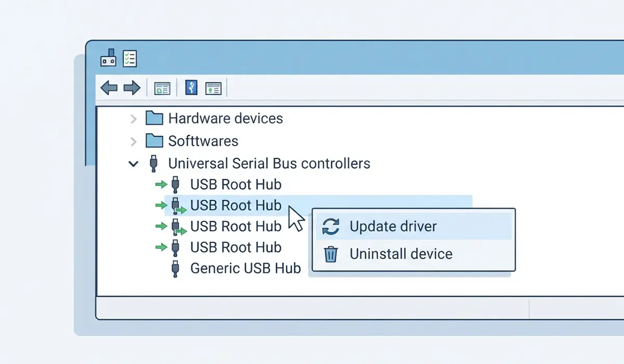Click the rightmost toolbar window icon
Image resolution: width=624 pixels, height=364 pixels.
point(213,89)
